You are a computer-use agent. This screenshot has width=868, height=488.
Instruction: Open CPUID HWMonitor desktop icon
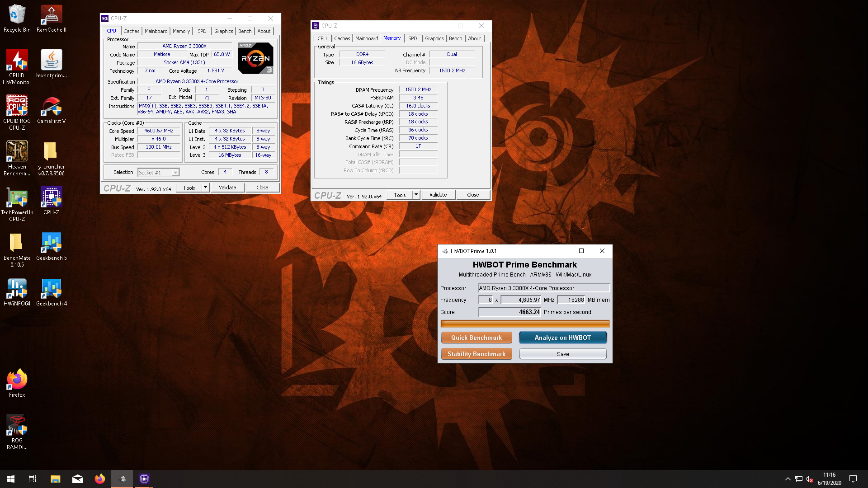[17, 67]
